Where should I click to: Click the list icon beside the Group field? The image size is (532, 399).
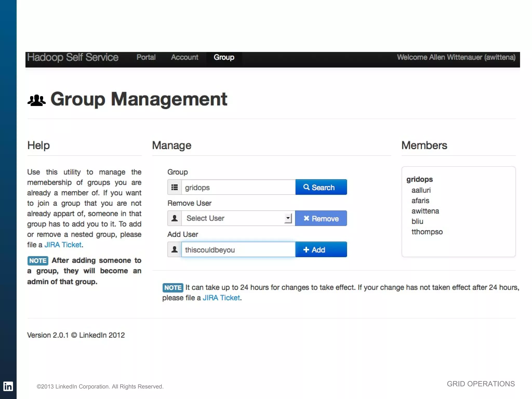(175, 187)
